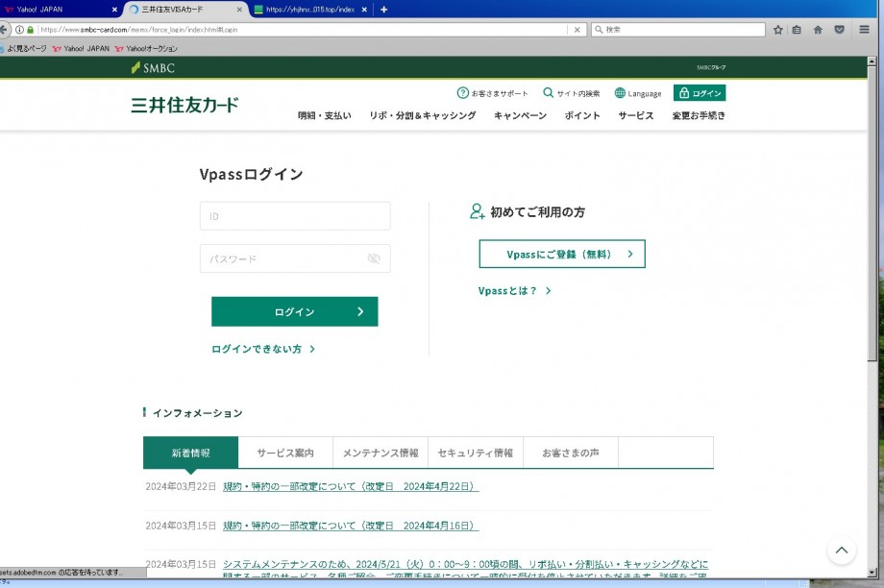Click the date 2024年03月22日
Image resolution: width=884 pixels, height=588 pixels.
(181, 486)
